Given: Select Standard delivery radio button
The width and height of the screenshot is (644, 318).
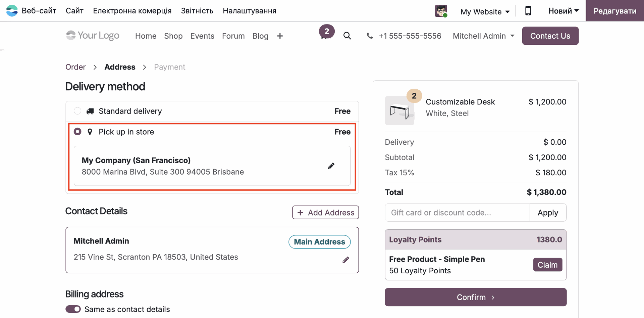Looking at the screenshot, I should 77,111.
